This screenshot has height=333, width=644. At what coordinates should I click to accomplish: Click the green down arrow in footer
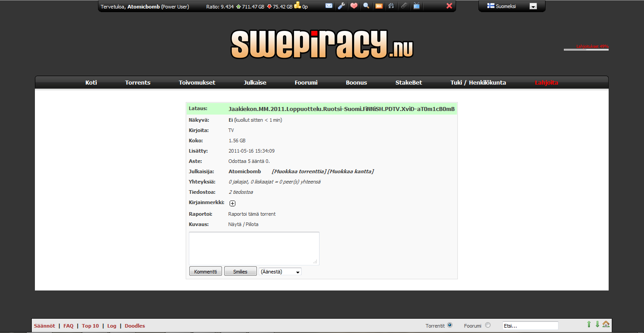click(597, 324)
